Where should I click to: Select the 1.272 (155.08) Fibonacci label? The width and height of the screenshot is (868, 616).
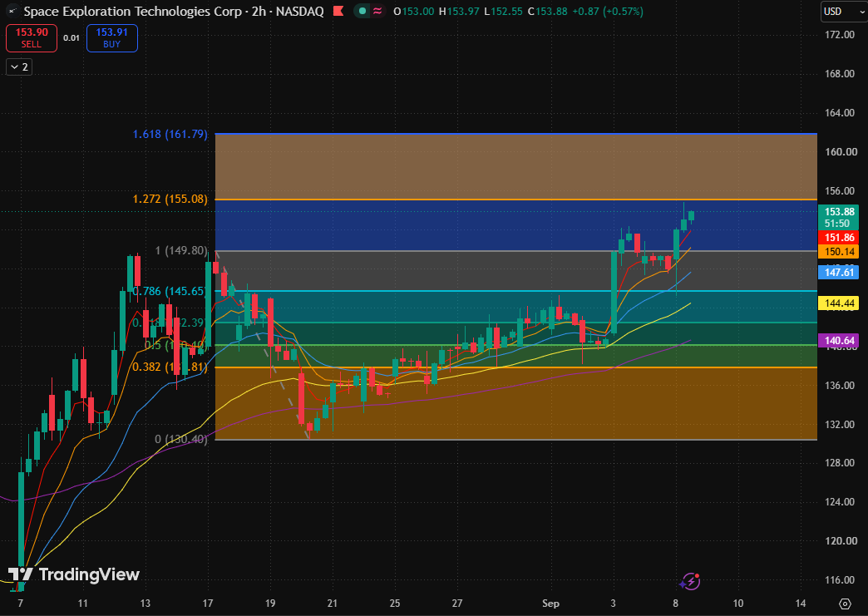[170, 200]
